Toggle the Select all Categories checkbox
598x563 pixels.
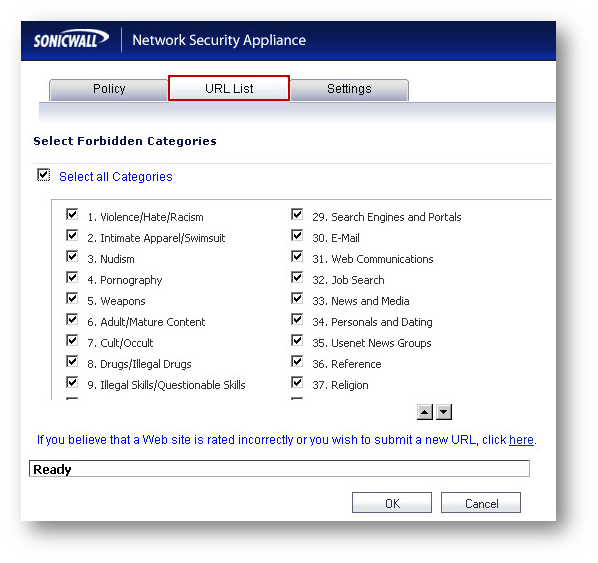[43, 175]
